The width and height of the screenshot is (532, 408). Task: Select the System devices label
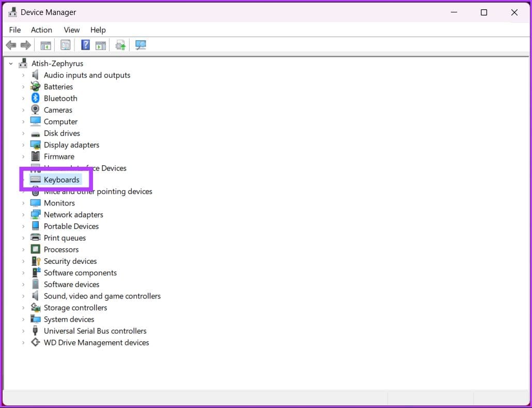pos(69,319)
